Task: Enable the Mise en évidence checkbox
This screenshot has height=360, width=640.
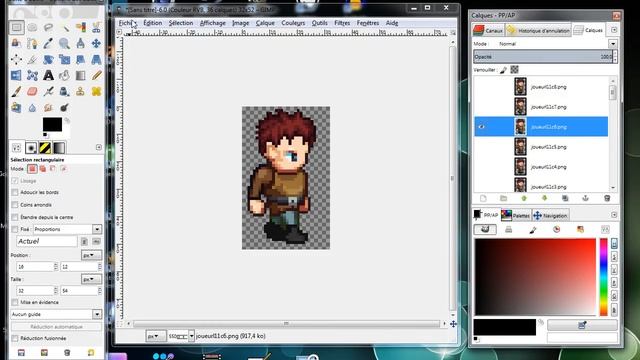Action: 15,302
